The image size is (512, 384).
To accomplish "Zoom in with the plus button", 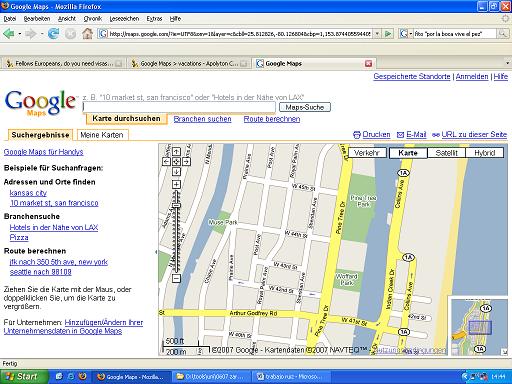I will pos(176,184).
